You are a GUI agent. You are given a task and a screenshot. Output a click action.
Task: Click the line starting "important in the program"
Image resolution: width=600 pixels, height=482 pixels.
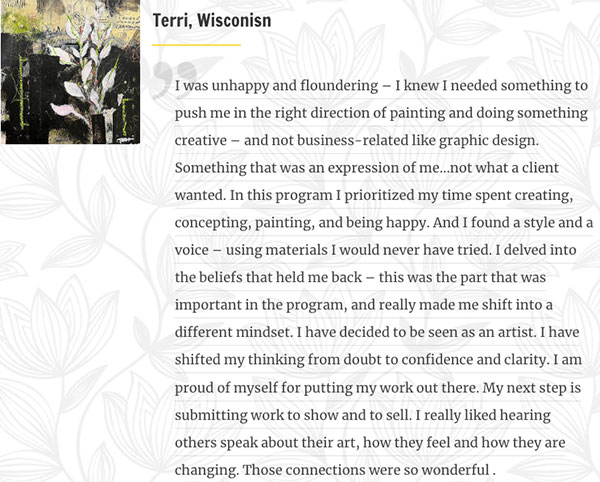pos(364,305)
